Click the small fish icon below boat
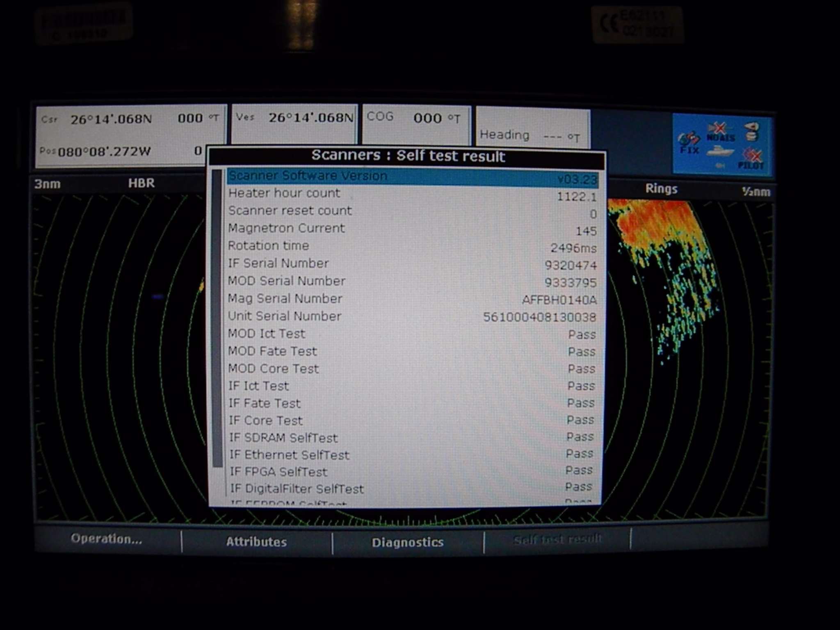This screenshot has width=840, height=630. click(x=720, y=165)
